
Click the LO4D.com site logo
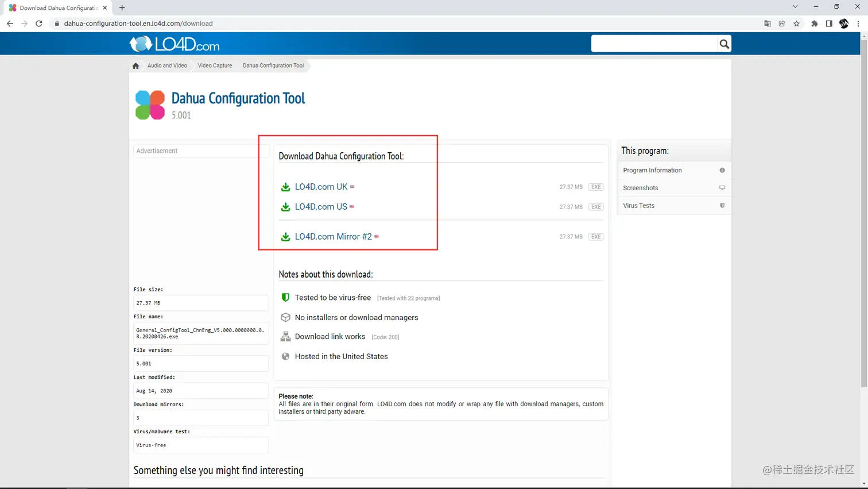point(175,44)
